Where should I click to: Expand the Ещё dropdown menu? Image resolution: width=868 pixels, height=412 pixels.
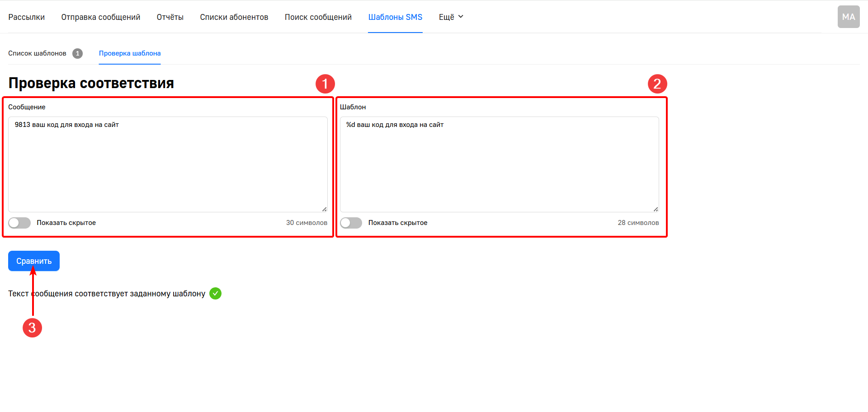click(446, 17)
